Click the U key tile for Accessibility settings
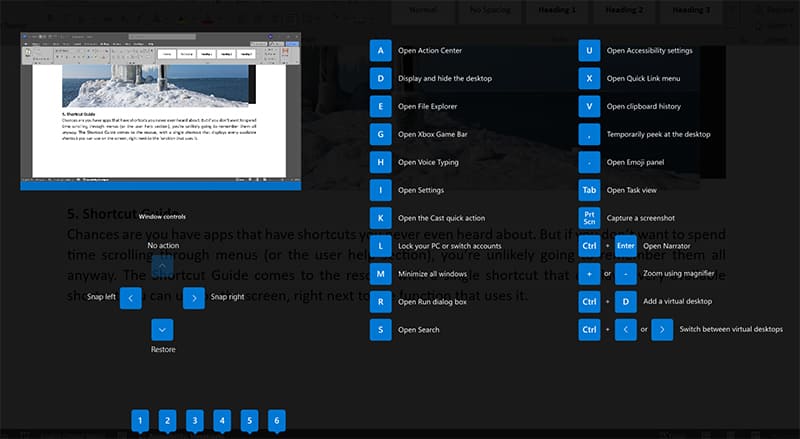 pos(591,51)
